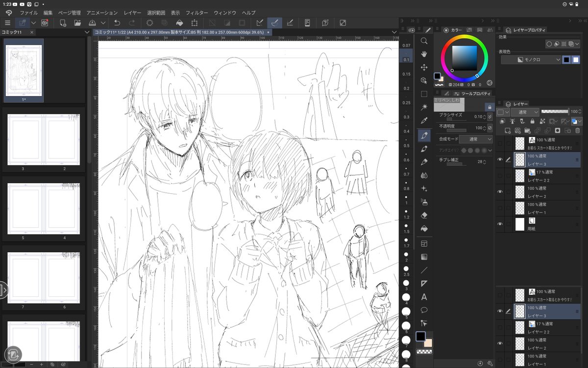Open the ページ管理 menu

(x=69, y=12)
